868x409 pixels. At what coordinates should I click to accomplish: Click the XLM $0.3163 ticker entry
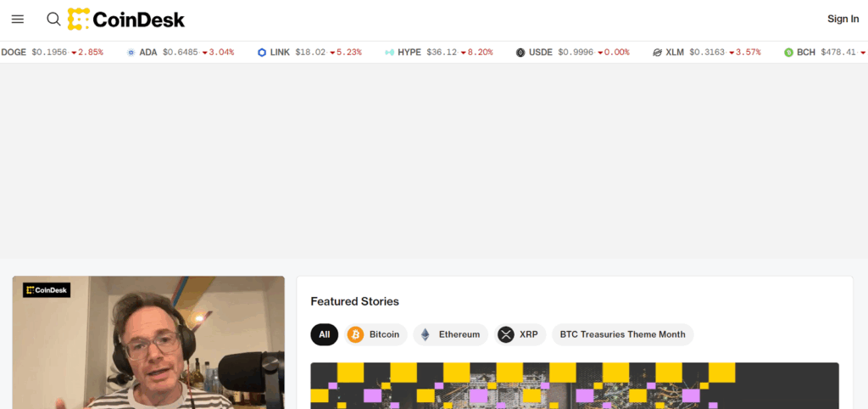point(707,53)
